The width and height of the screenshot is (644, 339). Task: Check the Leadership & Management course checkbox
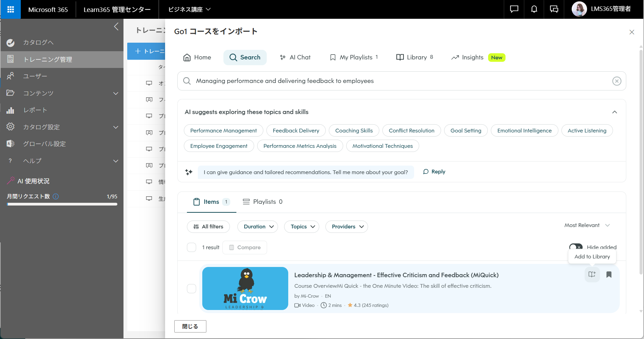pyautogui.click(x=192, y=288)
